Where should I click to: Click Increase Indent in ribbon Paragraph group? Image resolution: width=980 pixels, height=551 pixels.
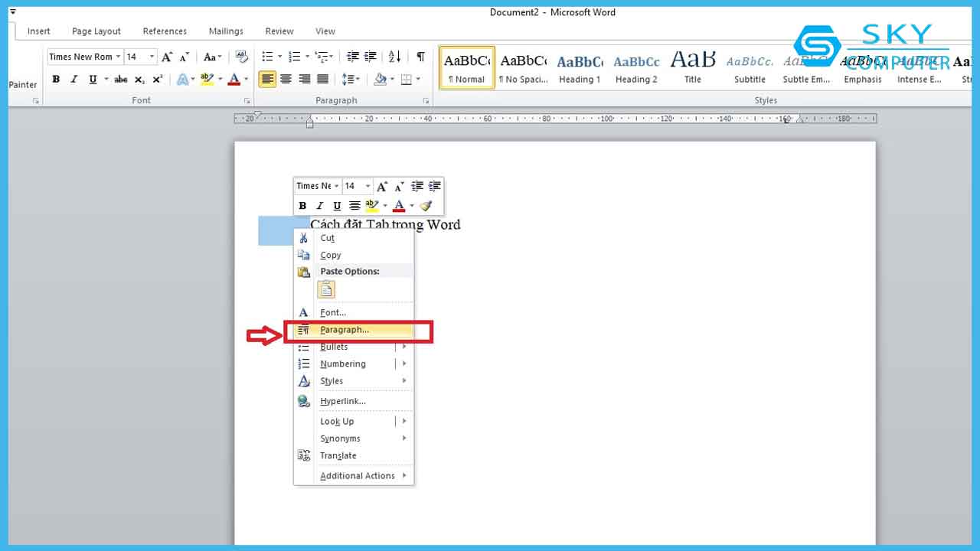pos(371,57)
